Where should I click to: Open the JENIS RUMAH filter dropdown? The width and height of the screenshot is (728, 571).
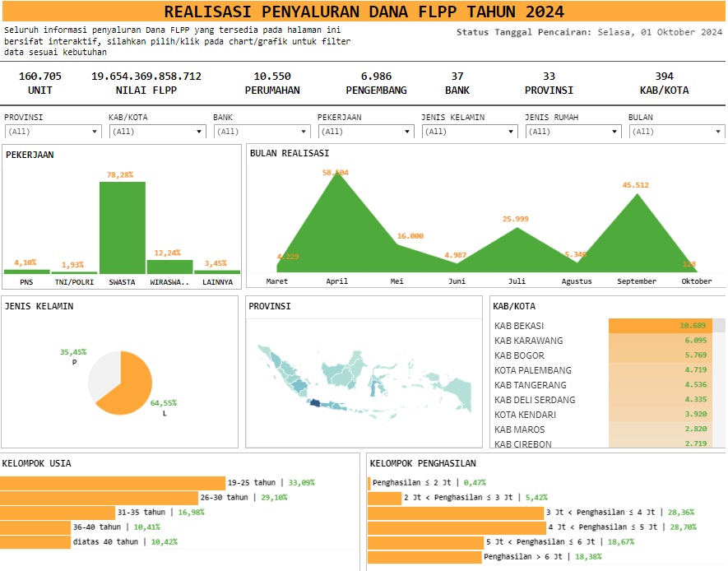(573, 132)
